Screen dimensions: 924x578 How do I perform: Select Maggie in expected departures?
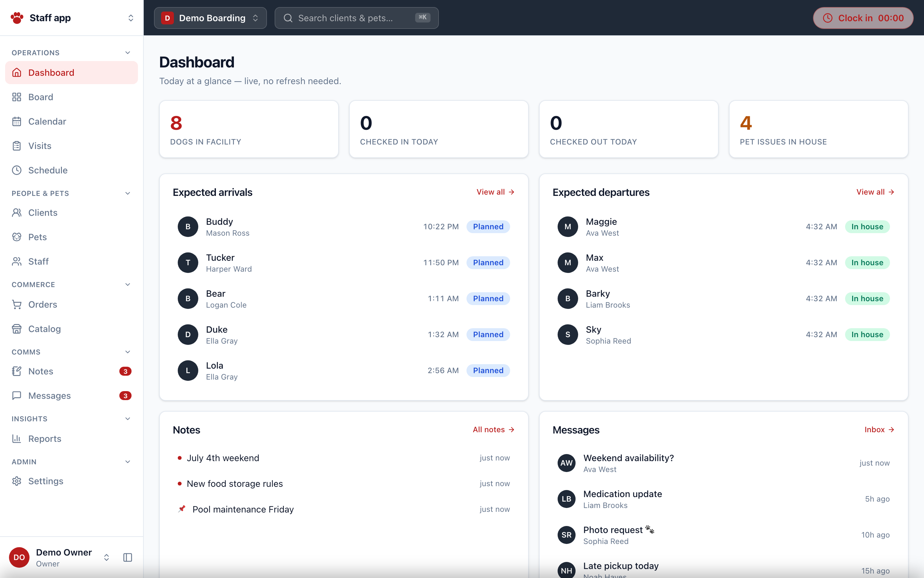(x=723, y=227)
